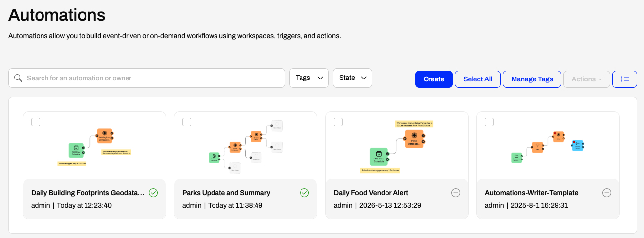644x238 pixels.
Task: Click the list view toggle icon
Action: point(624,79)
